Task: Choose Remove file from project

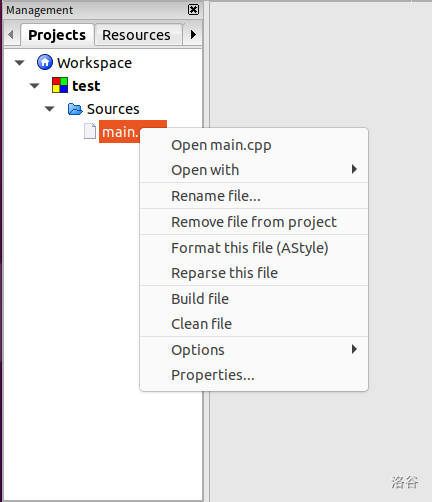Action: pyautogui.click(x=254, y=222)
